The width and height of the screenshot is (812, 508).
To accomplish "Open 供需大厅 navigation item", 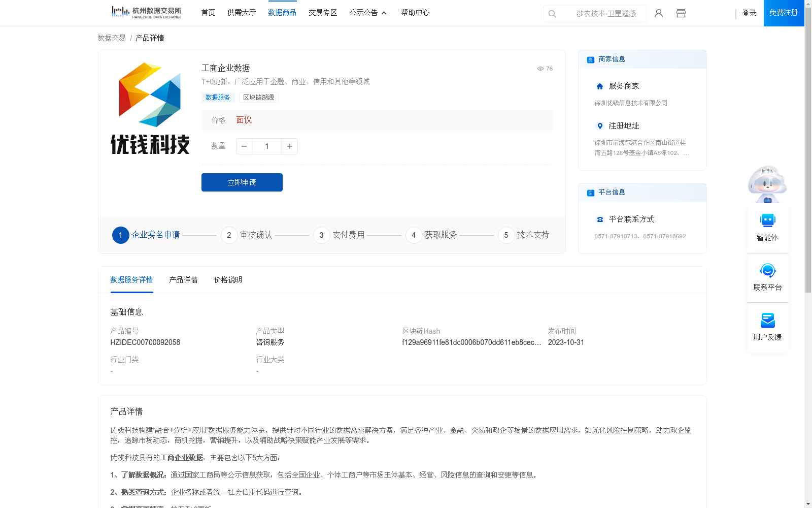I will tap(242, 13).
